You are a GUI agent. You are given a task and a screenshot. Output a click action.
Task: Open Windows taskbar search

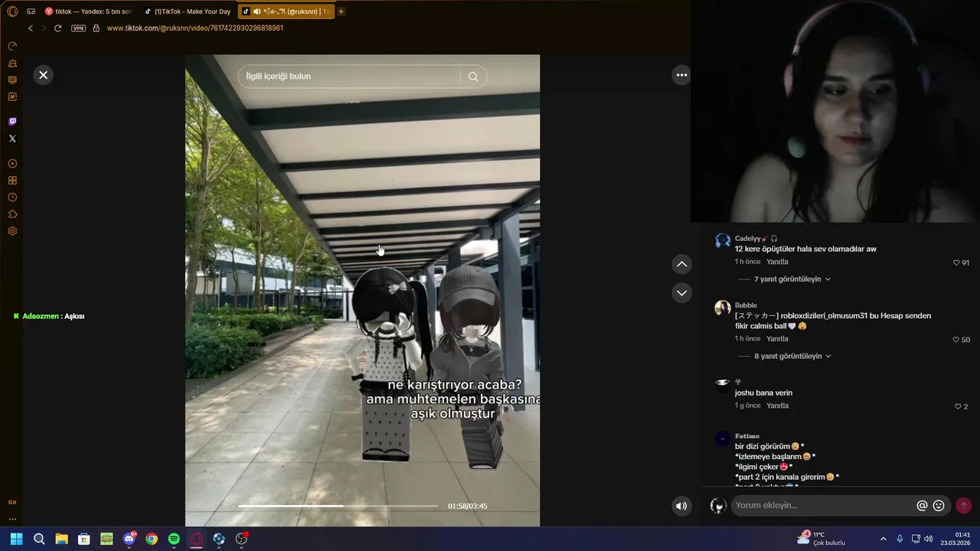(39, 539)
